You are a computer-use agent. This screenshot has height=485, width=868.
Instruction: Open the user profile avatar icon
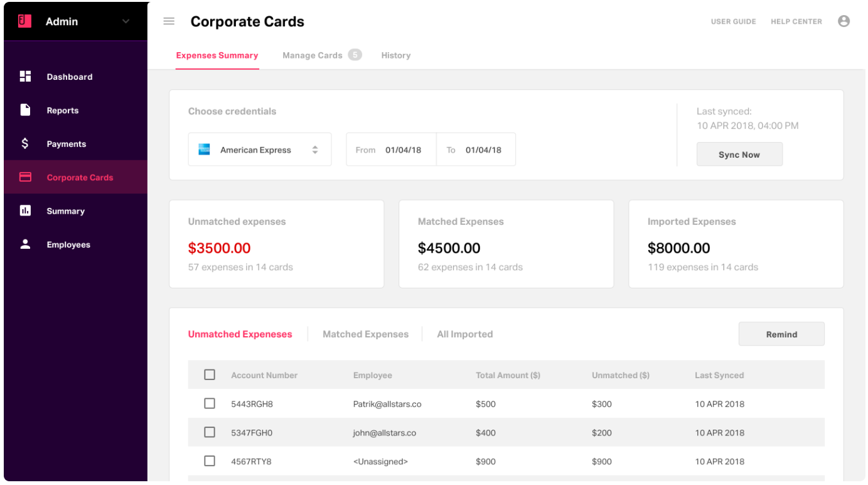click(x=844, y=21)
